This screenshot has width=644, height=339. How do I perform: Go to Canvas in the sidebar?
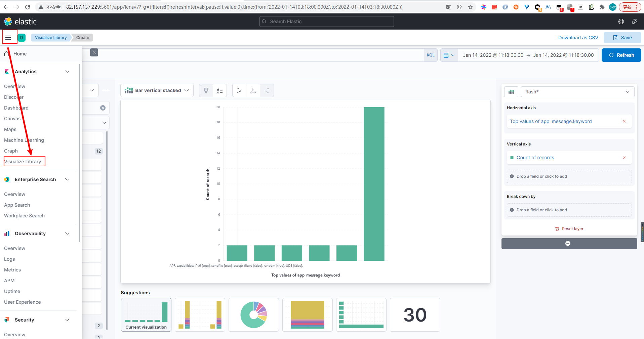coord(12,119)
